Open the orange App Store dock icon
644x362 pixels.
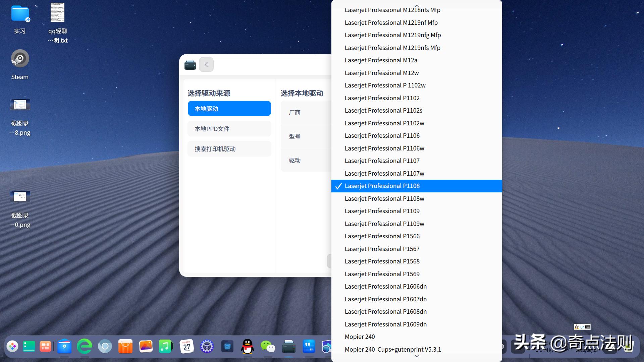point(125,347)
